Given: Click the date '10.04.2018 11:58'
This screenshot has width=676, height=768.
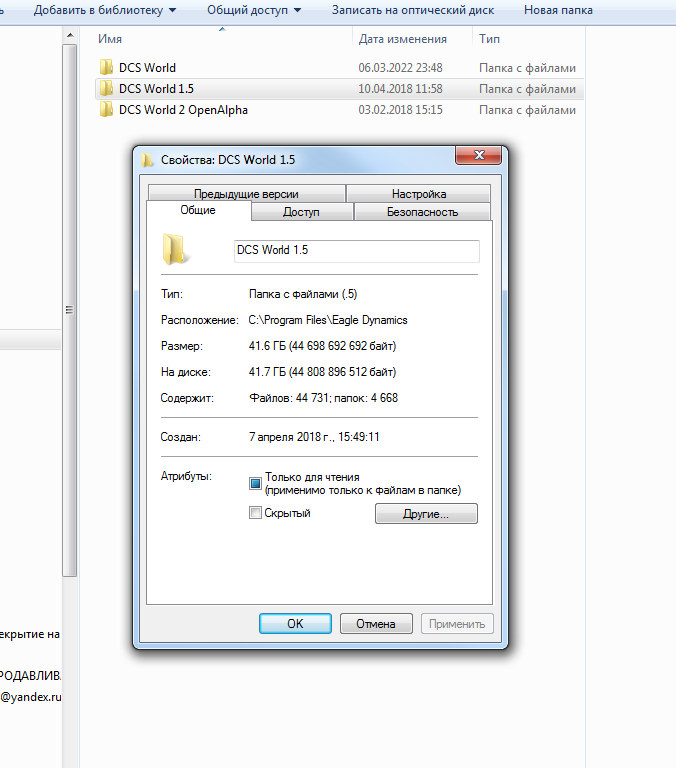Looking at the screenshot, I should coord(400,89).
